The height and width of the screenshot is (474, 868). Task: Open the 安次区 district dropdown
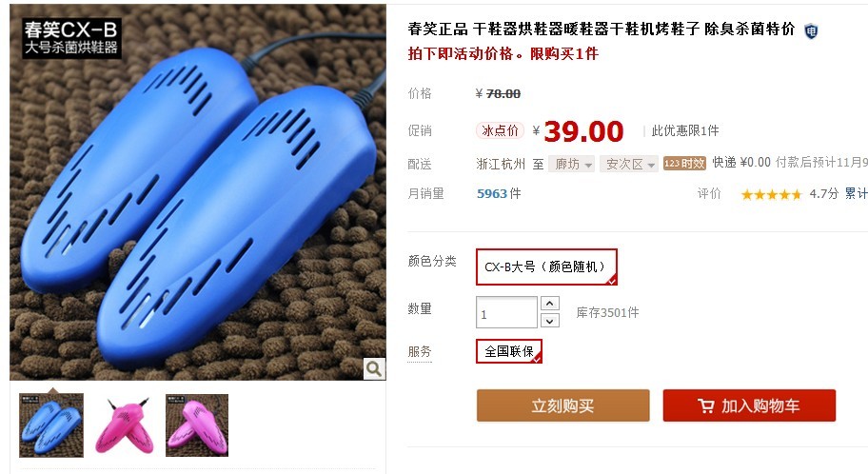(629, 165)
